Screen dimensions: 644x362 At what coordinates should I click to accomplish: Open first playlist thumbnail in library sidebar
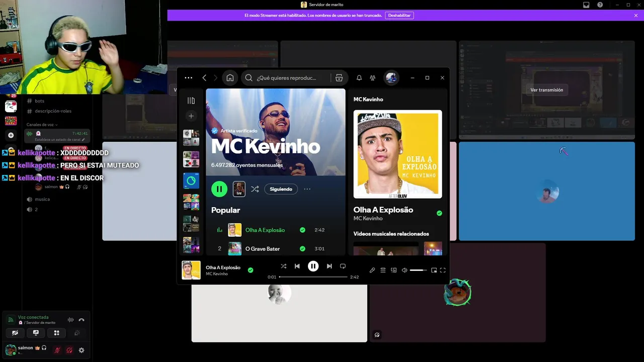pos(191,138)
